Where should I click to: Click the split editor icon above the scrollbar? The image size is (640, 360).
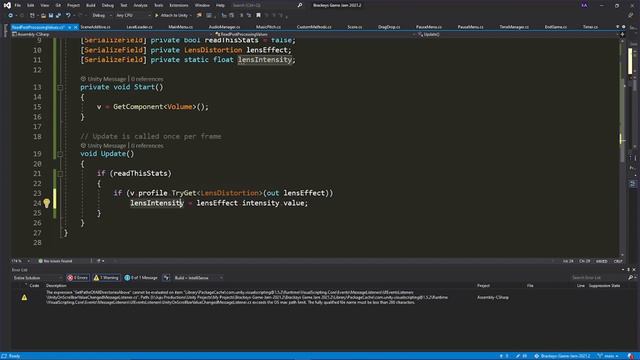pos(622,35)
